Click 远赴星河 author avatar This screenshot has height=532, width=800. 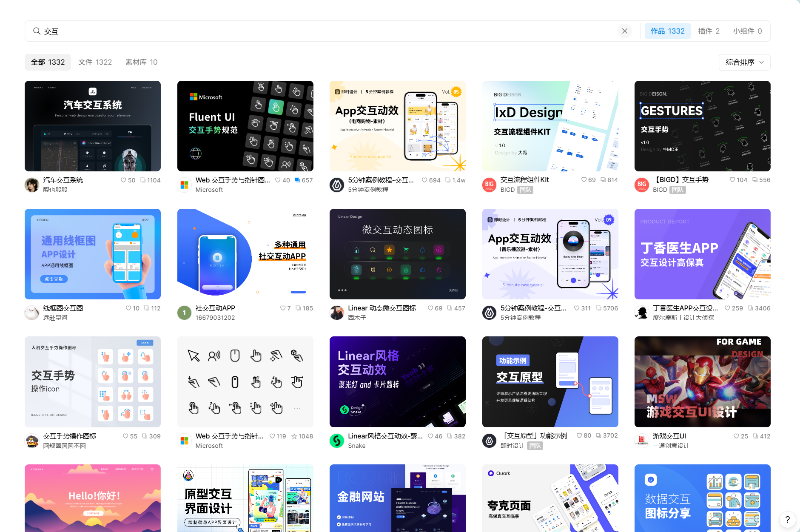[32, 313]
